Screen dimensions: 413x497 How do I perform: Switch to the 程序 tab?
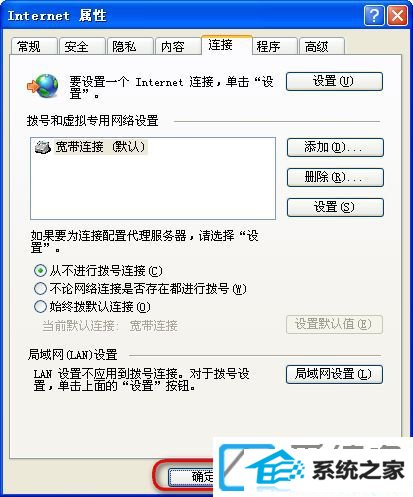(x=274, y=46)
